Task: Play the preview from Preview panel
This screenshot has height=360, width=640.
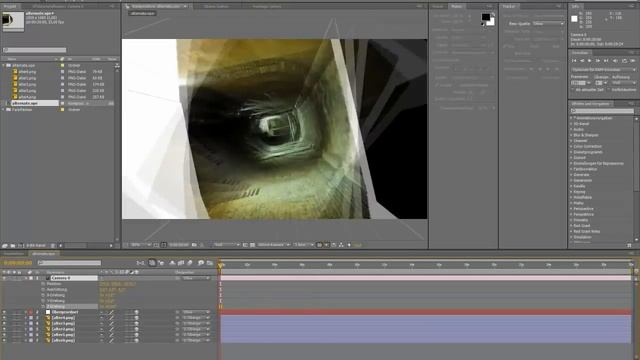Action: click(590, 61)
